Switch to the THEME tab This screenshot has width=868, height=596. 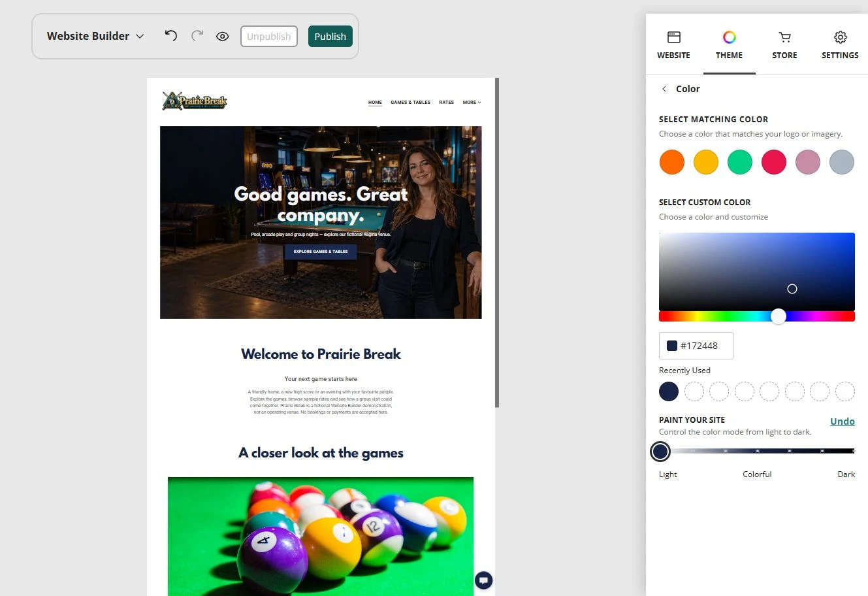click(729, 45)
